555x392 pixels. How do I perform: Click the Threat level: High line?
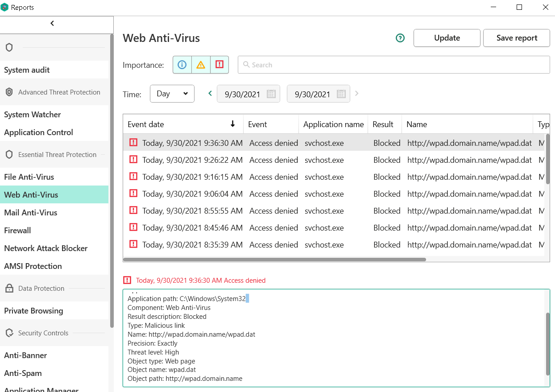pos(153,352)
